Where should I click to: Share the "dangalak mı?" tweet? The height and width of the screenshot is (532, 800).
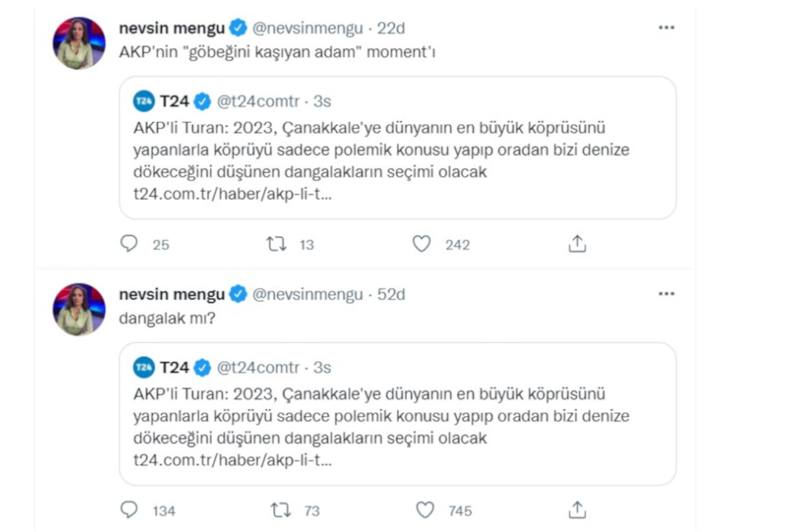577,510
